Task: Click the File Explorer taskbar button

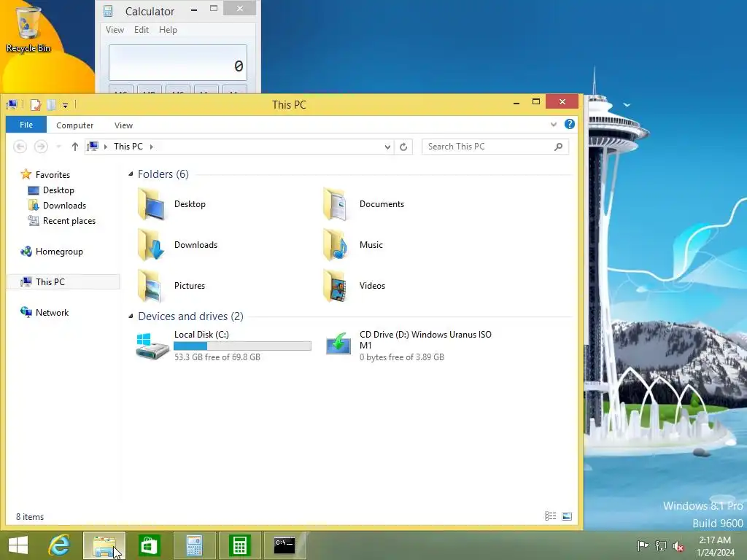Action: 104,545
